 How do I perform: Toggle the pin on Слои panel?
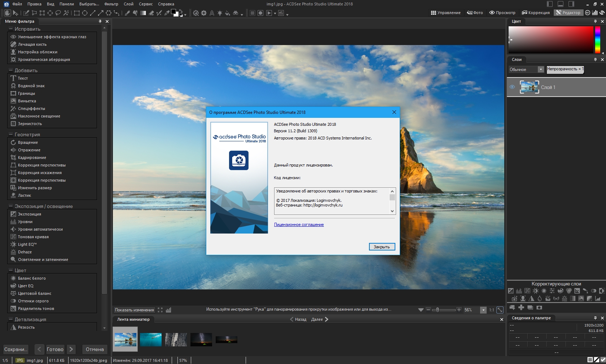tap(596, 59)
